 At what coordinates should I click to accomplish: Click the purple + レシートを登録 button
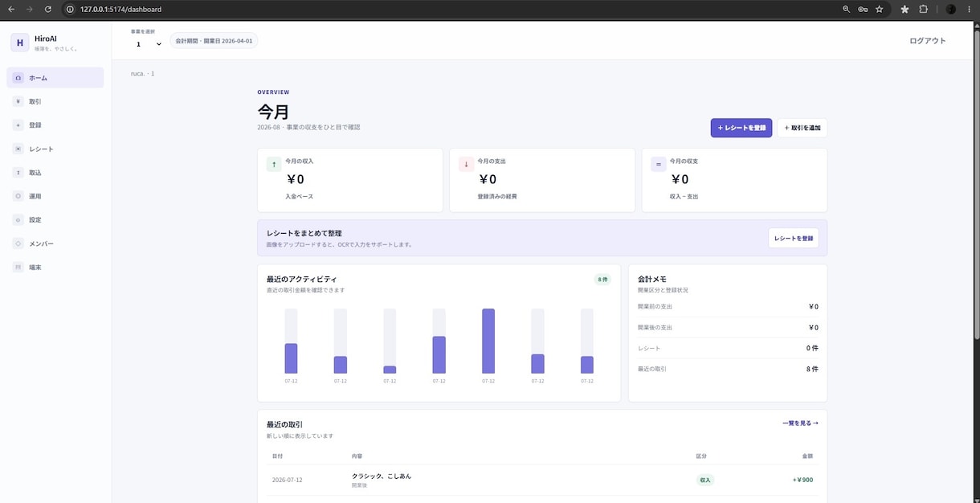[x=741, y=128]
